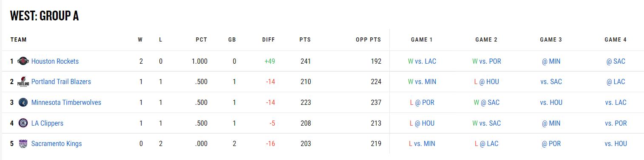
Task: Open Rockets Game 2 result vs. POR
Action: pyautogui.click(x=486, y=61)
